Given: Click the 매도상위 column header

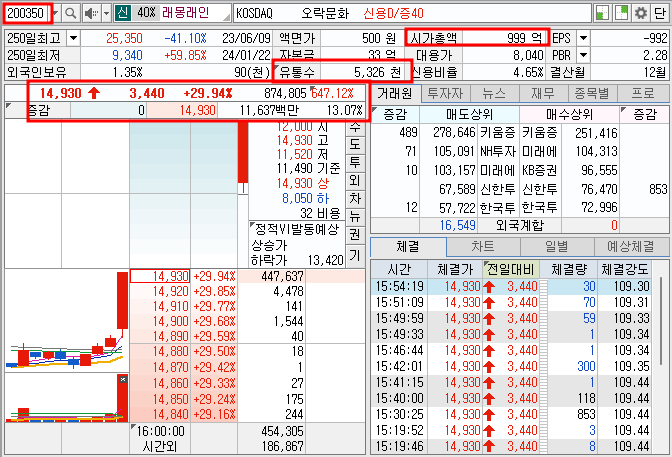Looking at the screenshot, I should [469, 114].
